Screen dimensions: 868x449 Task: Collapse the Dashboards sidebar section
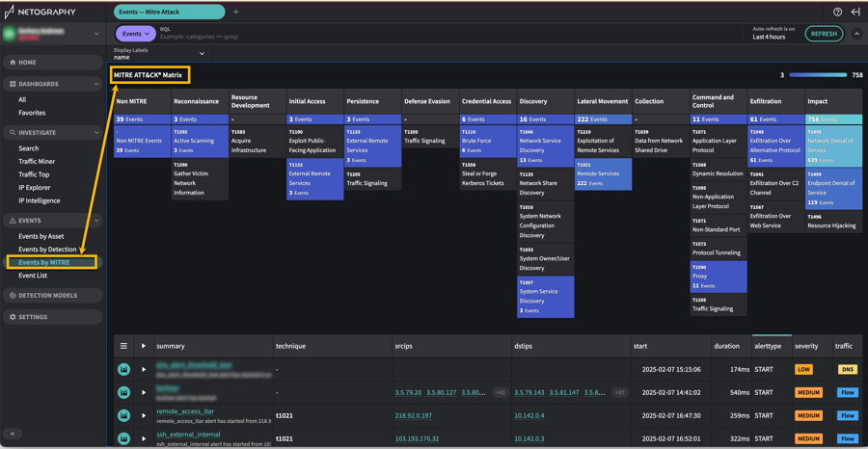point(95,84)
